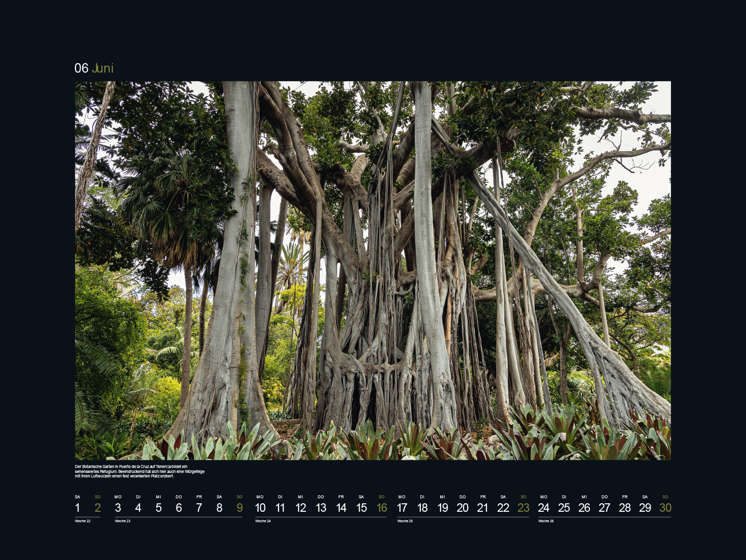Select Saturday June 1 on calendar
The width and height of the screenshot is (746, 560).
(78, 508)
